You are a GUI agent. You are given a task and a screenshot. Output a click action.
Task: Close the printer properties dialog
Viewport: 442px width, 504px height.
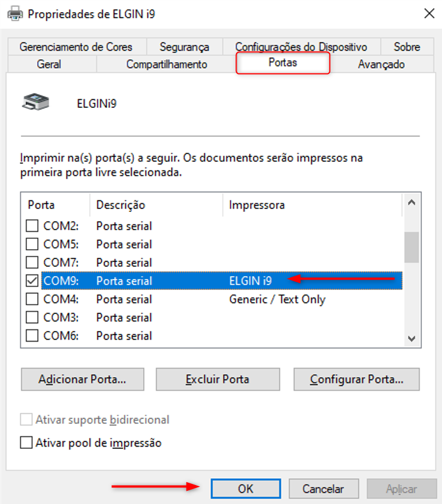click(428, 13)
